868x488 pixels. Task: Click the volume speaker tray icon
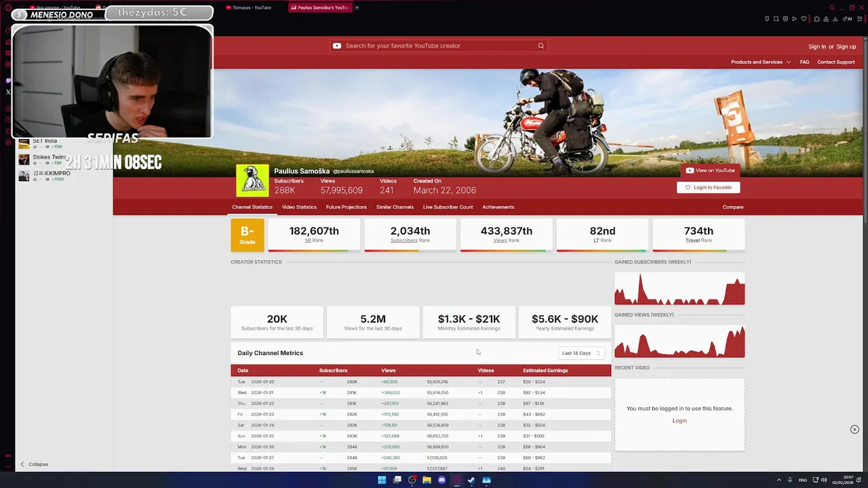824,480
